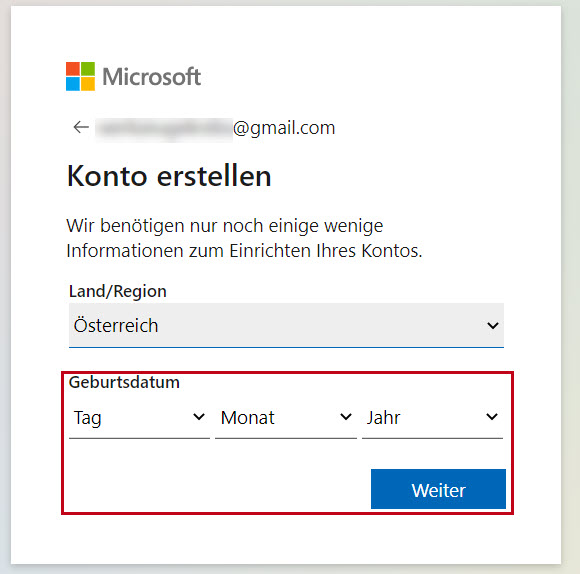
Task: Open the Land/Region dropdown showing Österreich
Action: click(286, 325)
